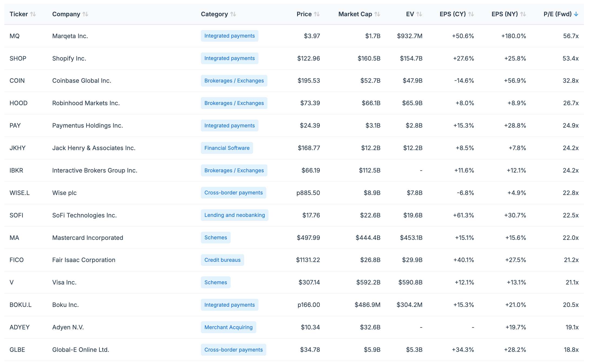Click the Integrated payments tag for Marqeta
Screen dimensions: 591x364
coord(229,36)
